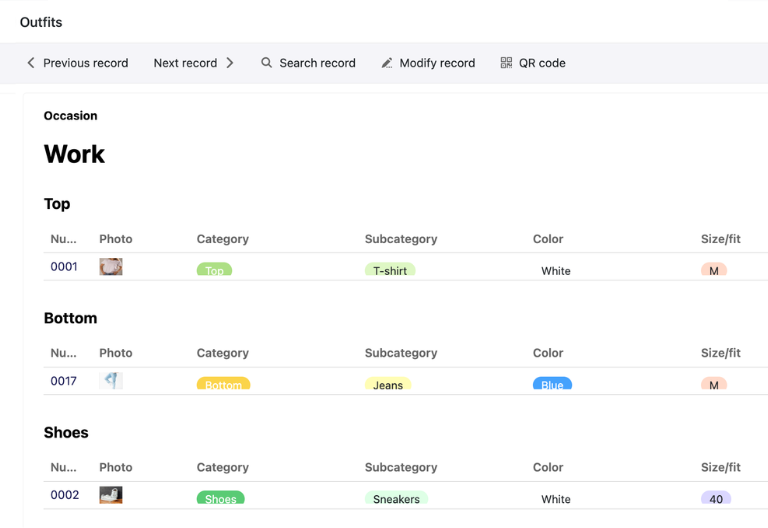Click the pencil icon for Modify record

pyautogui.click(x=387, y=63)
